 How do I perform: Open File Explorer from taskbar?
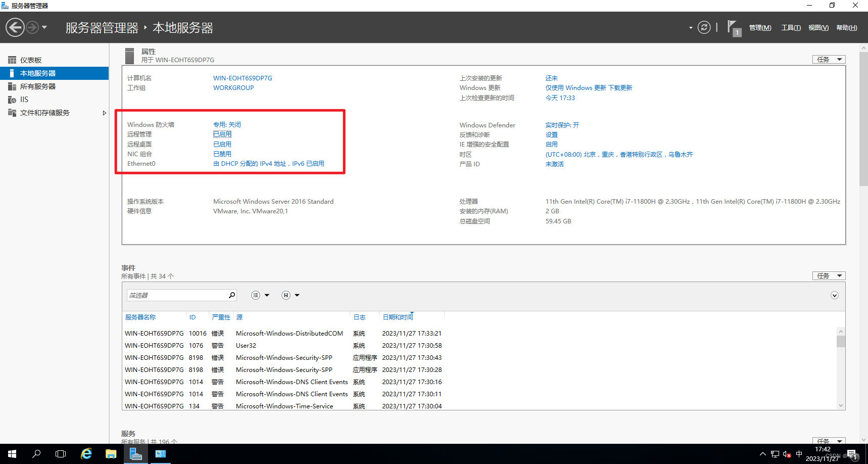[x=111, y=454]
